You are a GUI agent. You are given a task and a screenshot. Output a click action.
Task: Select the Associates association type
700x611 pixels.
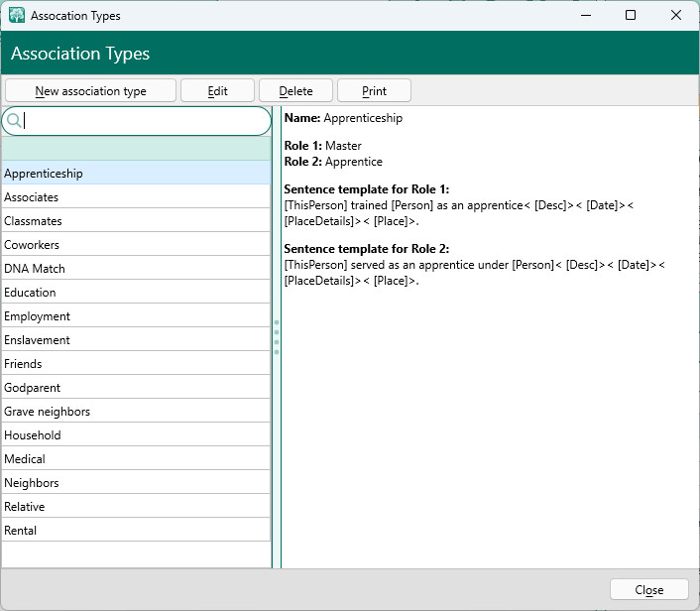tap(136, 197)
